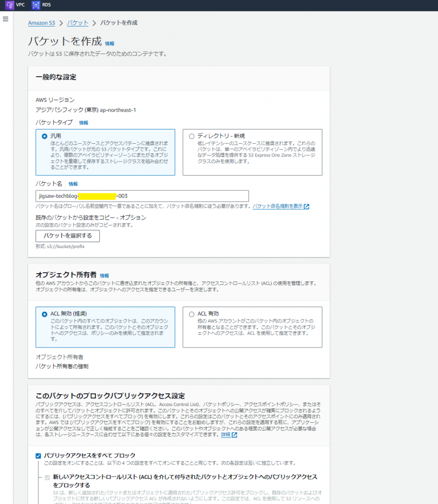This screenshot has width=438, height=504.
Task: Click the バケットを選択する button
Action: (x=67, y=236)
